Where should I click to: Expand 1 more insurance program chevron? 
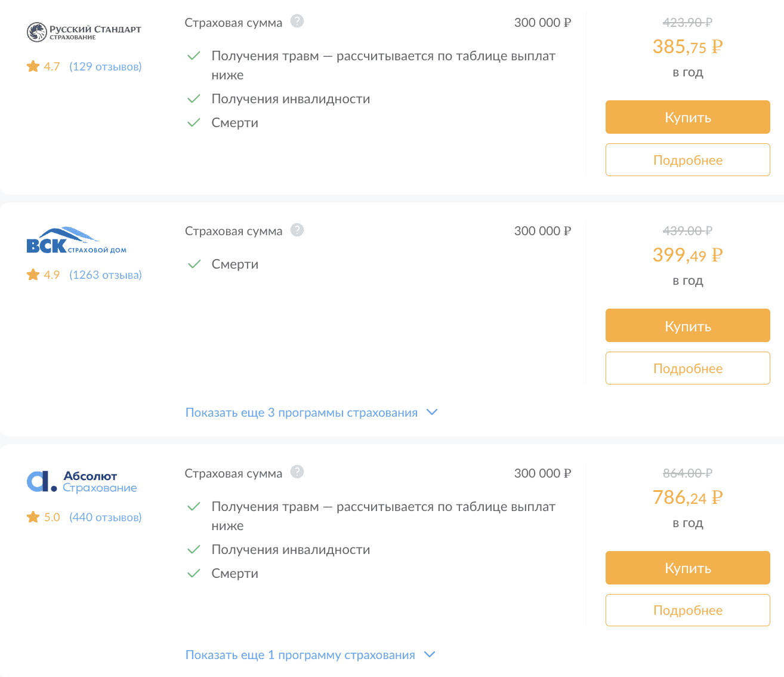pyautogui.click(x=430, y=654)
